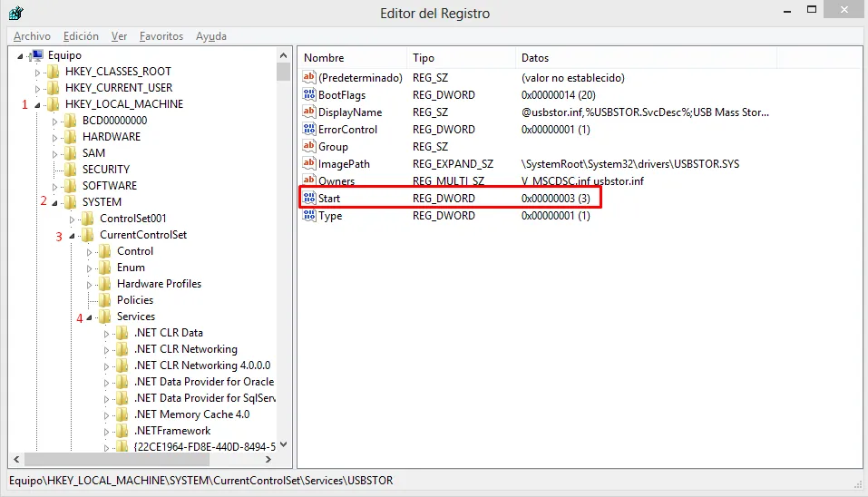
Task: Click the string icon of ImagePath value
Action: pos(309,163)
